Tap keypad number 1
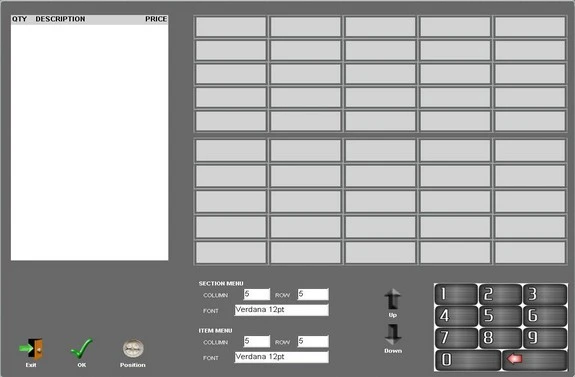The image size is (575, 377). 456,294
